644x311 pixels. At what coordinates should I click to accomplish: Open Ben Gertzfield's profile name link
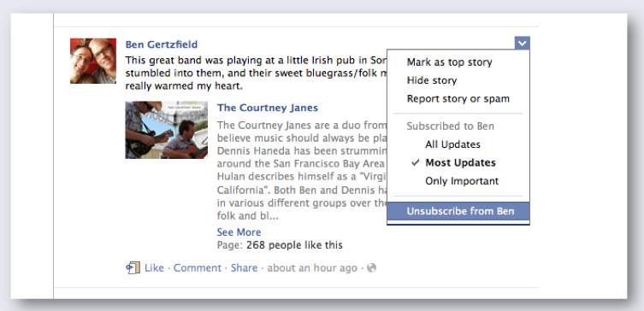[162, 44]
